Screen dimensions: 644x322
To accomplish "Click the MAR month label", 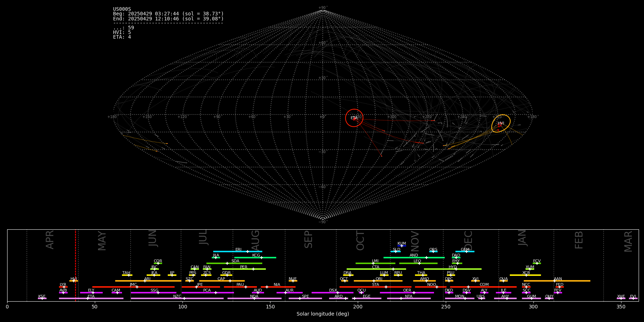I will pos(628,241).
